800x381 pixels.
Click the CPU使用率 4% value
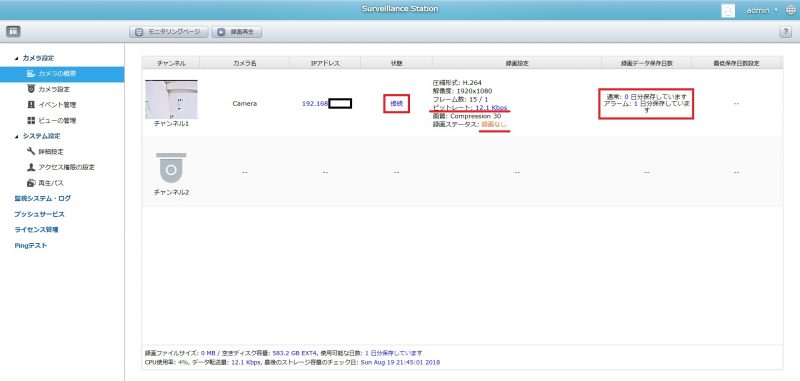[183, 363]
